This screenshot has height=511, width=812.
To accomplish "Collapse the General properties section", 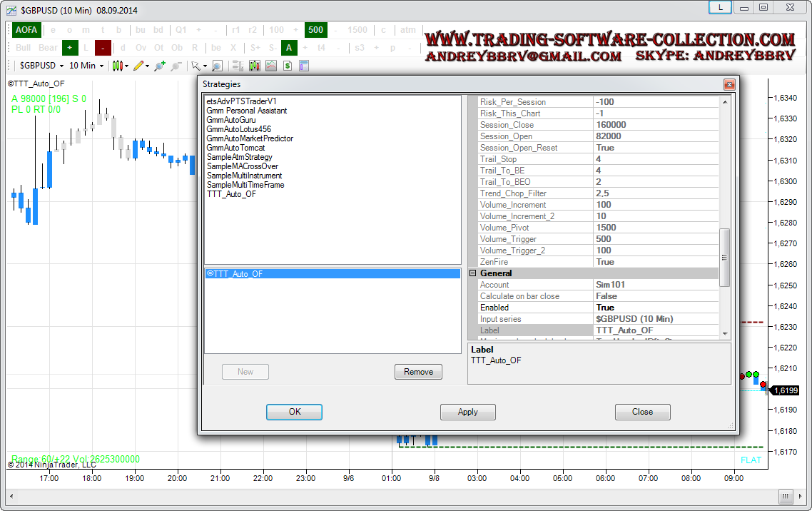I will click(x=472, y=273).
